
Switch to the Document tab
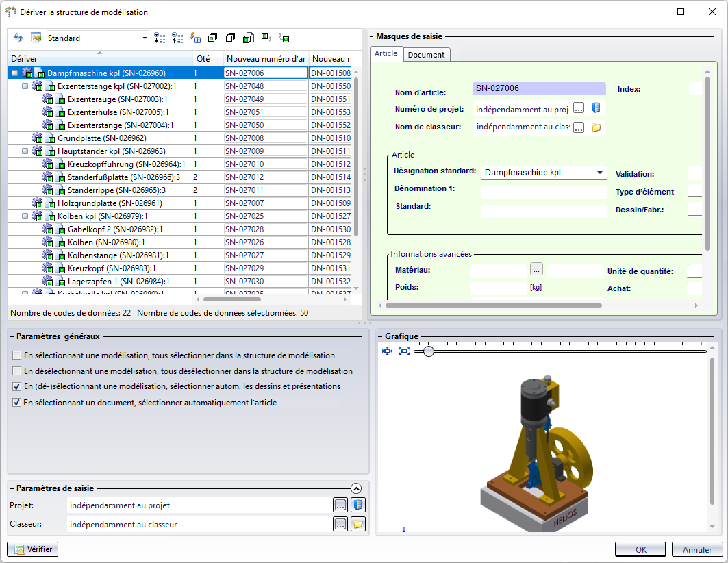pyautogui.click(x=426, y=54)
